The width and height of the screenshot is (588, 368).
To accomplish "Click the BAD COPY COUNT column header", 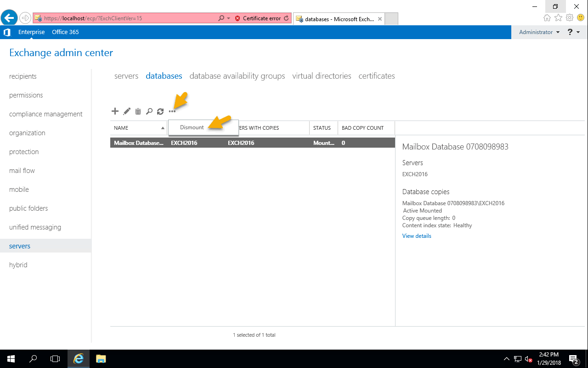I will [x=366, y=128].
